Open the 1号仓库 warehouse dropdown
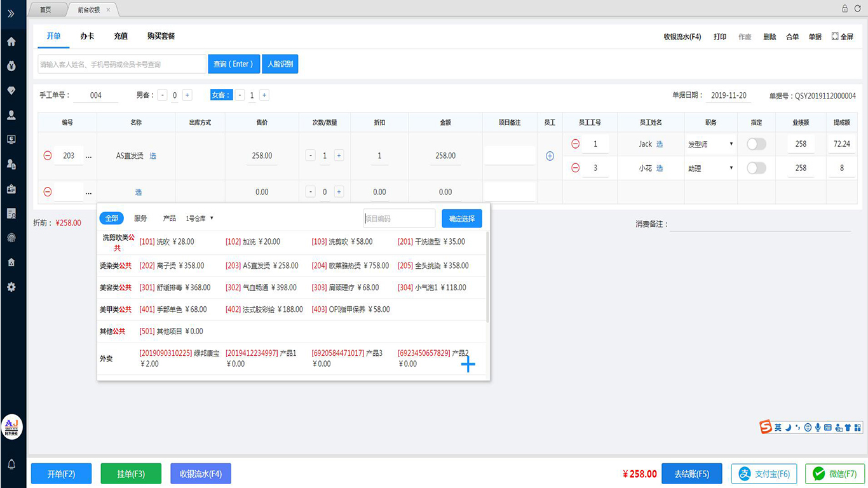 (200, 218)
